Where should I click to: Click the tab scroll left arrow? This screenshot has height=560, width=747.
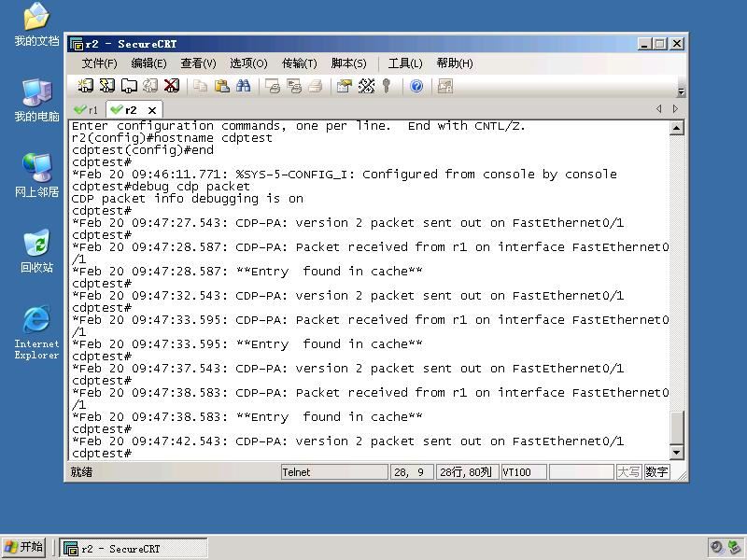tap(659, 108)
